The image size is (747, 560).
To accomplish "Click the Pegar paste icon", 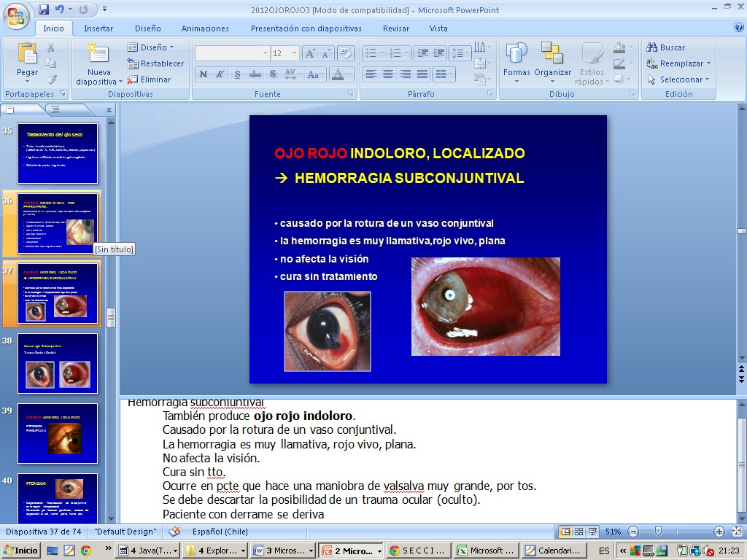I will pos(27,55).
